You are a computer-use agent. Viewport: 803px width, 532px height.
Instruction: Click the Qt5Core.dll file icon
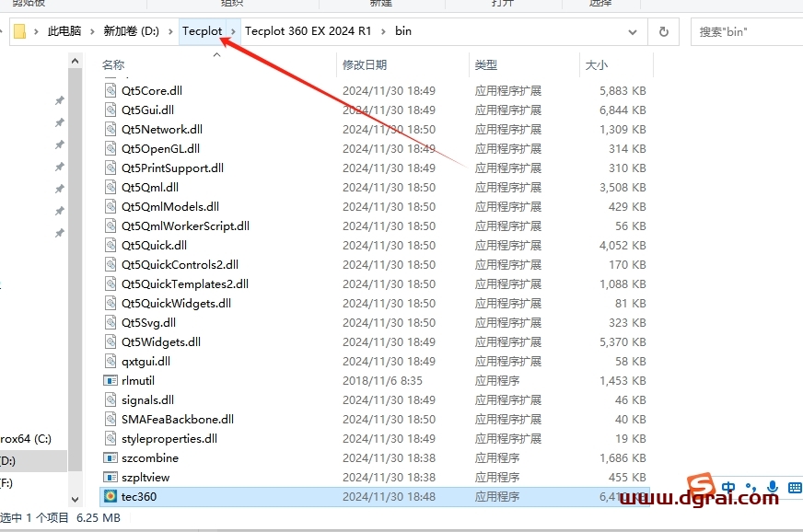(111, 90)
